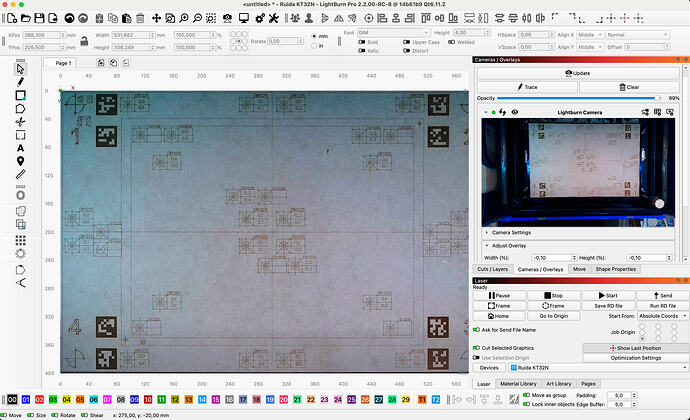This screenshot has height=420, width=690.
Task: Open a project with the folder icon
Action: pos(26,18)
